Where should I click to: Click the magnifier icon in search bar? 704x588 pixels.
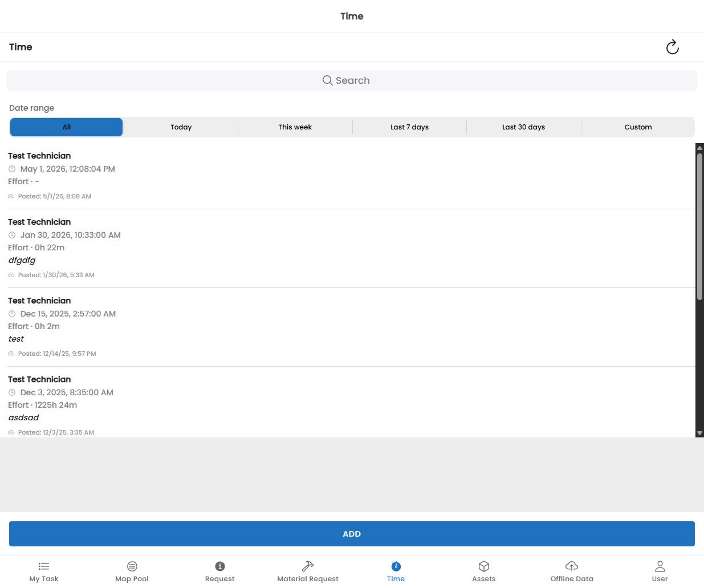[x=327, y=80]
